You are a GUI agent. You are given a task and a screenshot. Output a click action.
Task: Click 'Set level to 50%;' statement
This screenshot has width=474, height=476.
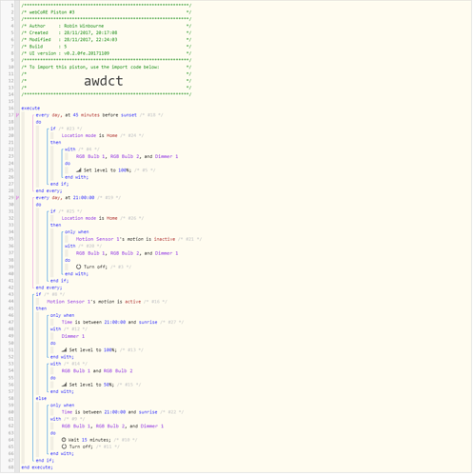click(91, 385)
